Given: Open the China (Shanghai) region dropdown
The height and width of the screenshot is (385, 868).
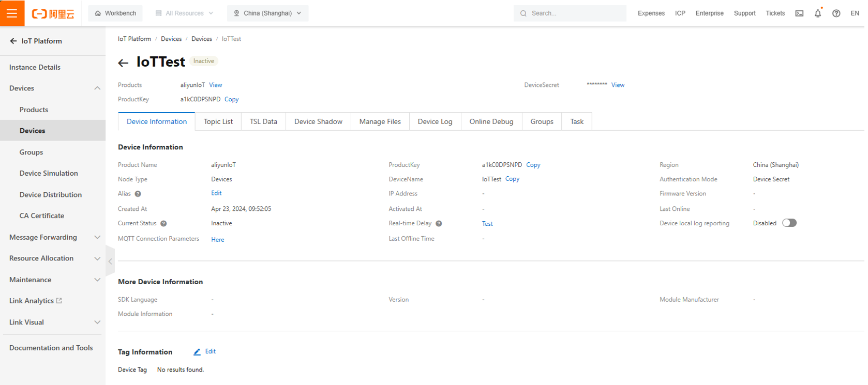Looking at the screenshot, I should click(267, 13).
